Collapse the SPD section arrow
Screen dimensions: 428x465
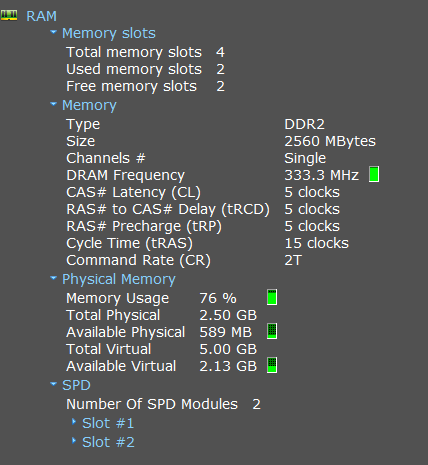pyautogui.click(x=53, y=384)
